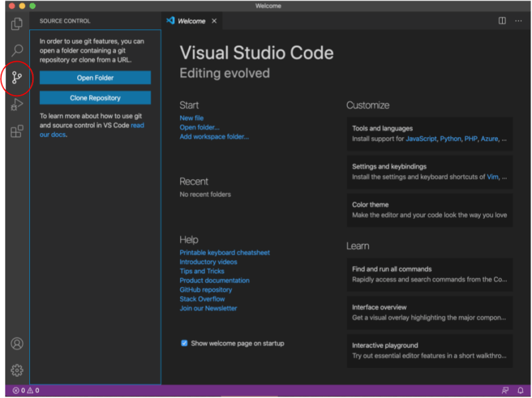532x398 pixels.
Task: Click the Open Folder button
Action: point(94,79)
